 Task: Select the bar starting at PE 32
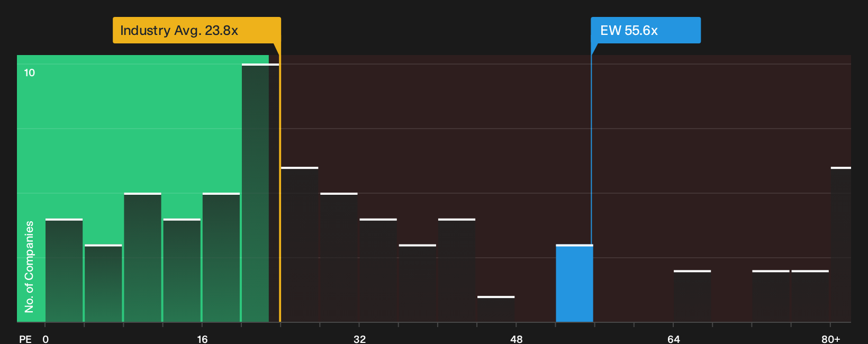pos(378,270)
